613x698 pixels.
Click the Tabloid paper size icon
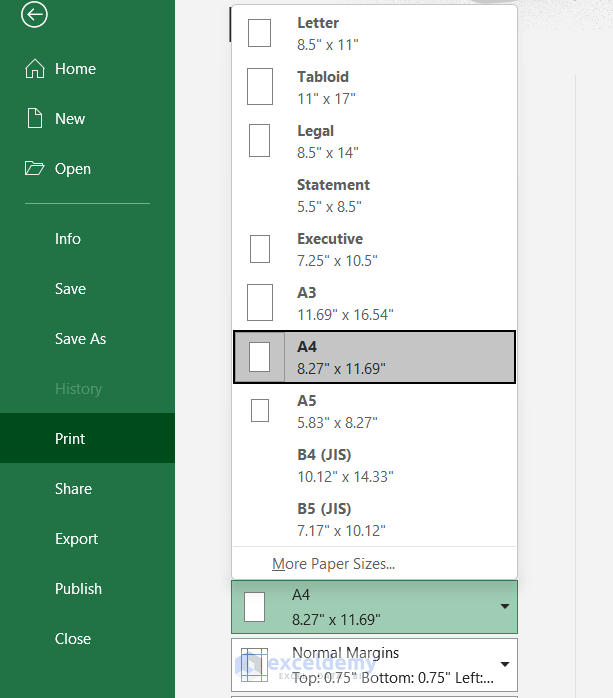click(259, 87)
